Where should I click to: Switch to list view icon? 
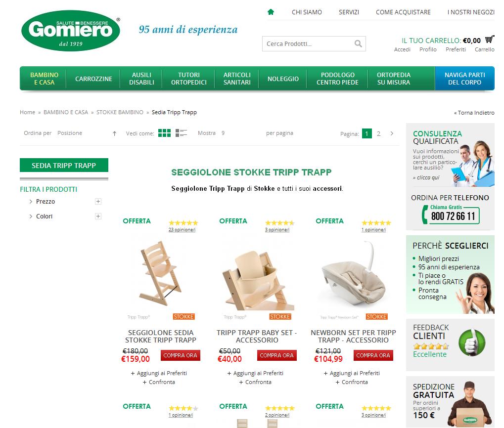pyautogui.click(x=182, y=133)
